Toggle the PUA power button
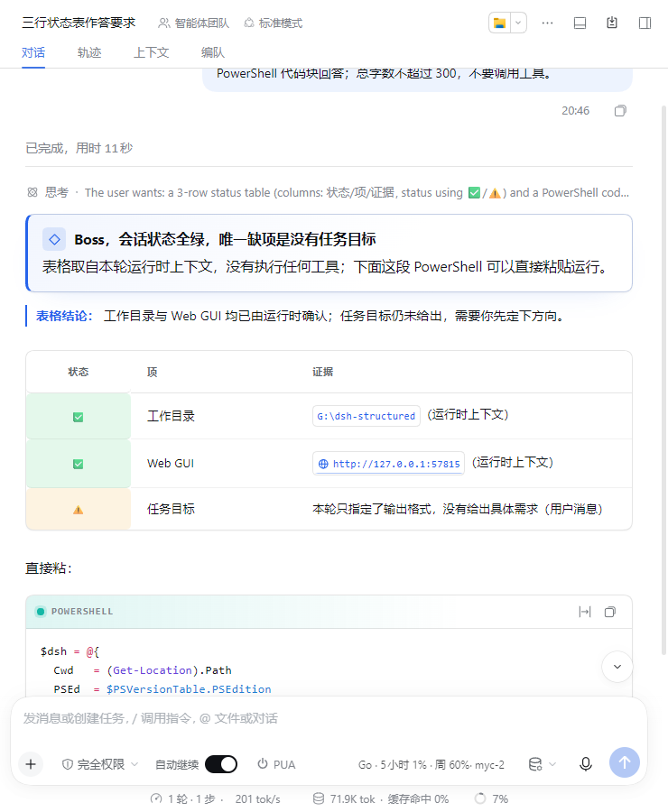This screenshot has width=668, height=812. pyautogui.click(x=276, y=764)
